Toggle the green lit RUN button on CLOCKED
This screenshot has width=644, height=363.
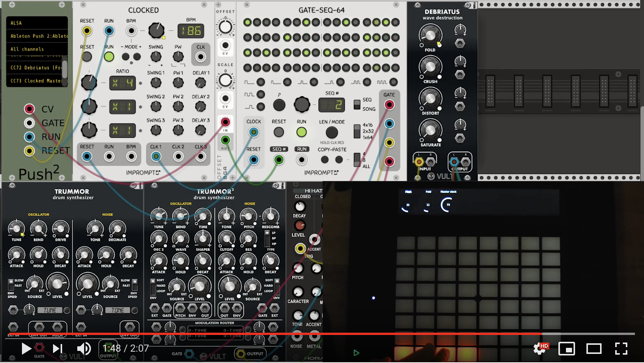[x=109, y=57]
